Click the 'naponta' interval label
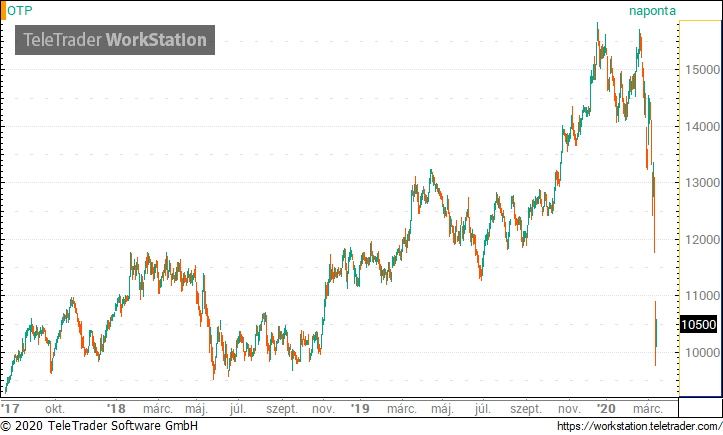Screen dimensions: 723x435 [652, 11]
